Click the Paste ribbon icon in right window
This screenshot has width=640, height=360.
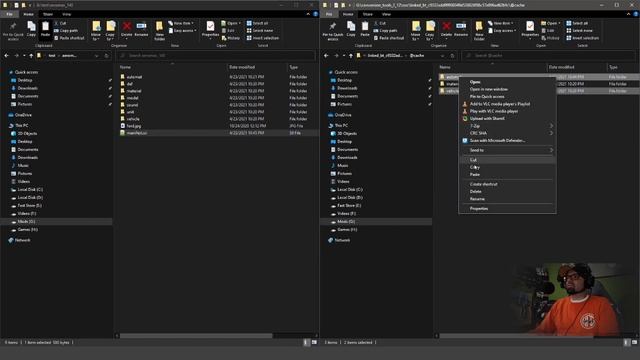click(365, 29)
